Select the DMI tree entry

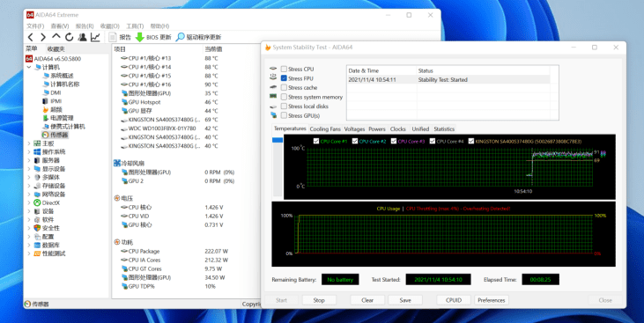point(52,92)
